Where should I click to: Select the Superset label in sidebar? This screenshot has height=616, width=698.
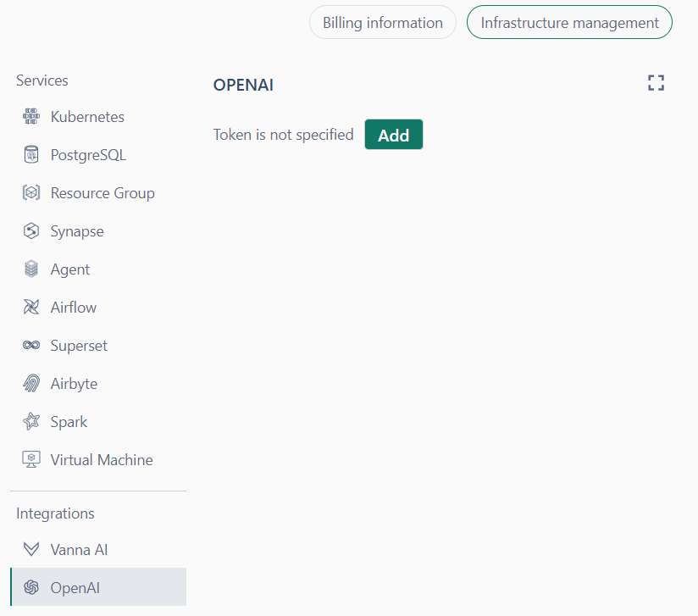click(79, 346)
